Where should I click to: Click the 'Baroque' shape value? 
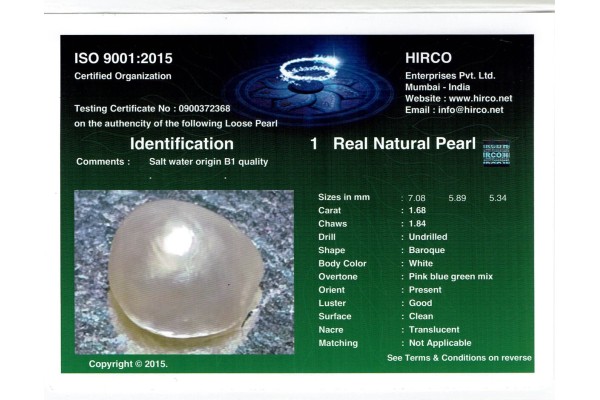427,250
